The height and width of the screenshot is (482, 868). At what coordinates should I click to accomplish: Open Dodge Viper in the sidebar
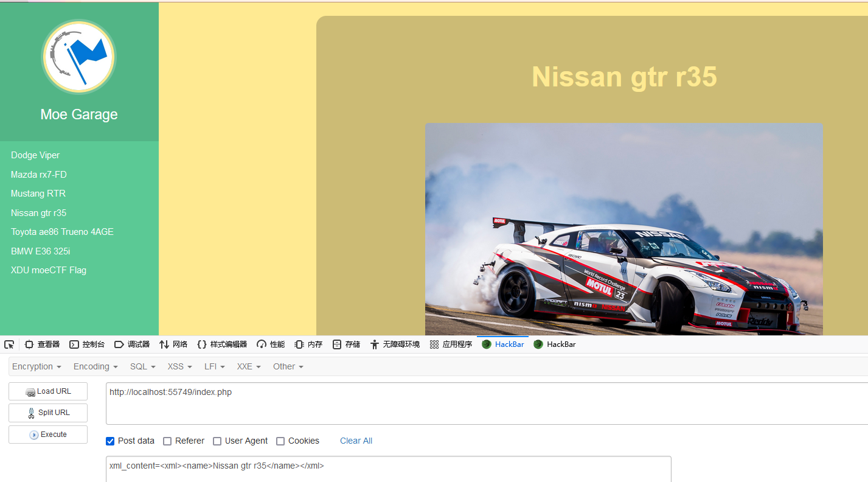(35, 155)
